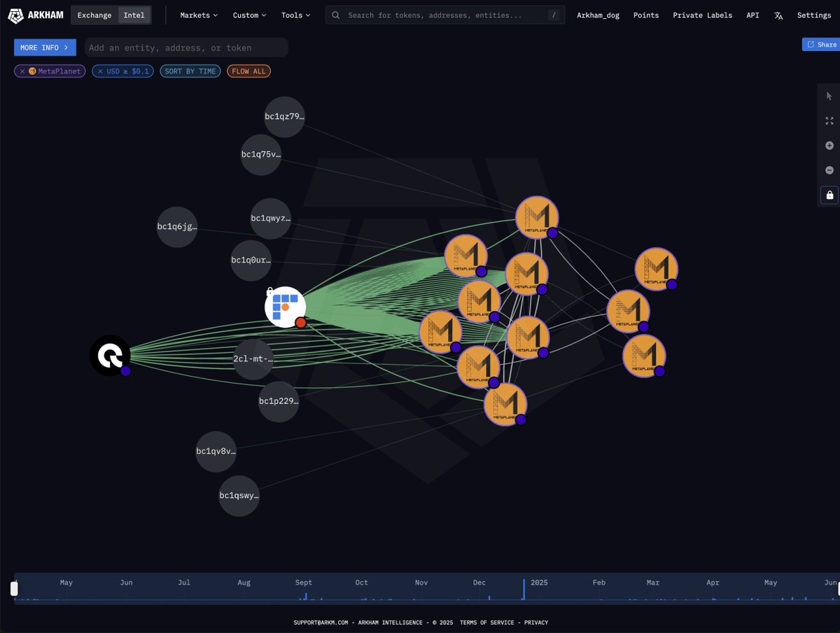Select node bc1q6jg…

tap(177, 227)
